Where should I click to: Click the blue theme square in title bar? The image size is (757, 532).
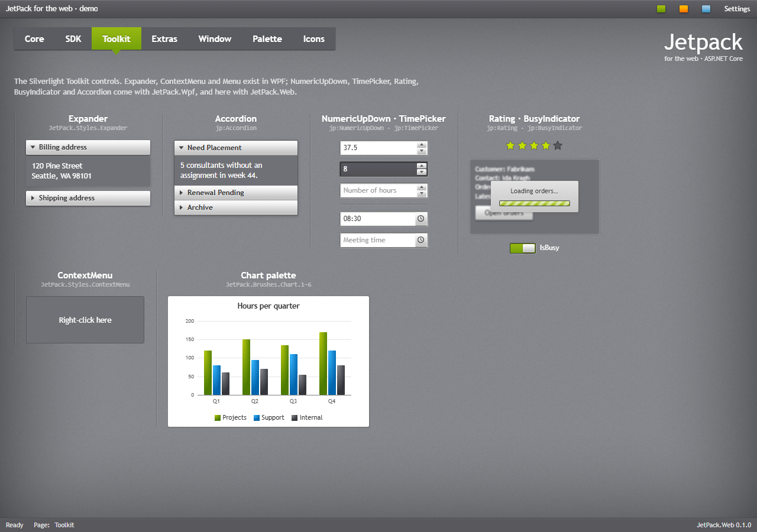pos(706,9)
